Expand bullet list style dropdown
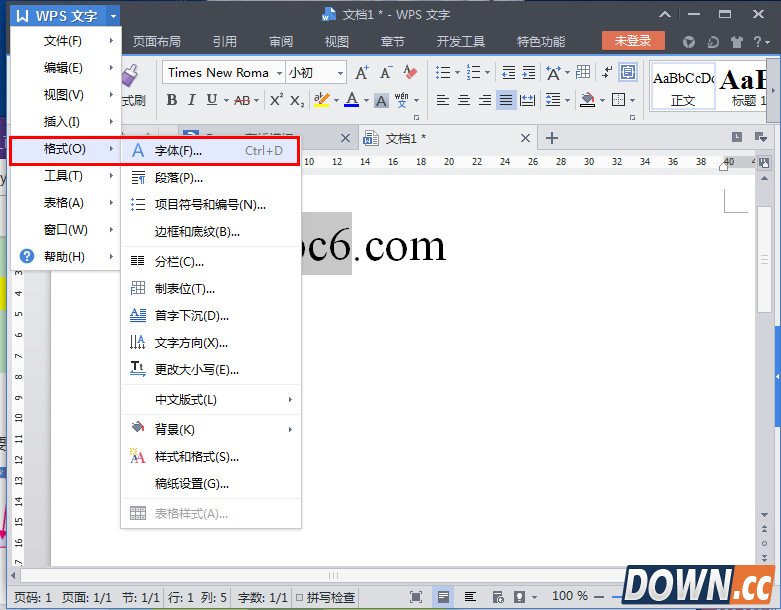The width and height of the screenshot is (781, 610). [457, 73]
